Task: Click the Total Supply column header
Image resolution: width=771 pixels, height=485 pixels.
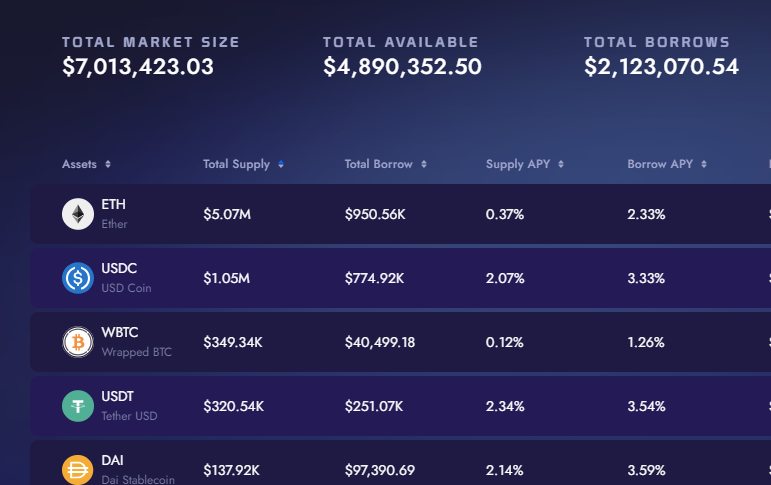Action: point(237,164)
